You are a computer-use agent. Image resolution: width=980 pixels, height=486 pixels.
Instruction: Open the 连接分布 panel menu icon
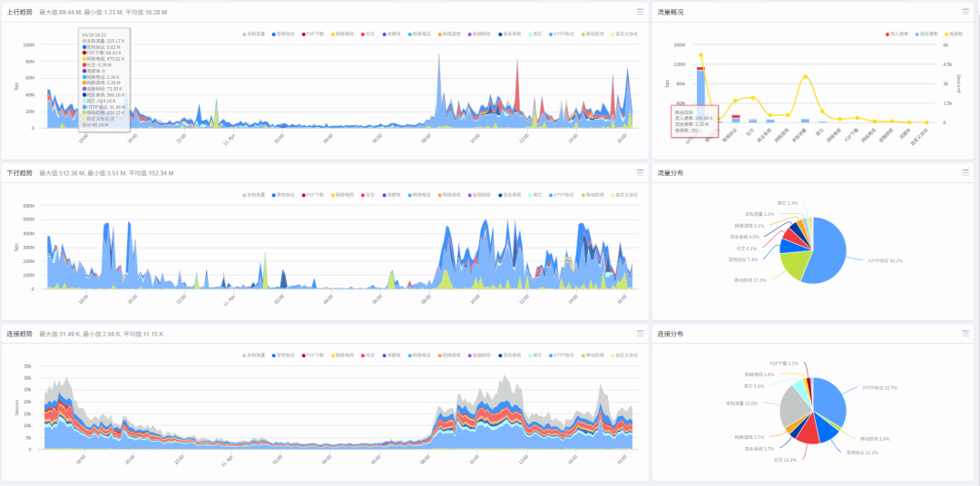[965, 333]
